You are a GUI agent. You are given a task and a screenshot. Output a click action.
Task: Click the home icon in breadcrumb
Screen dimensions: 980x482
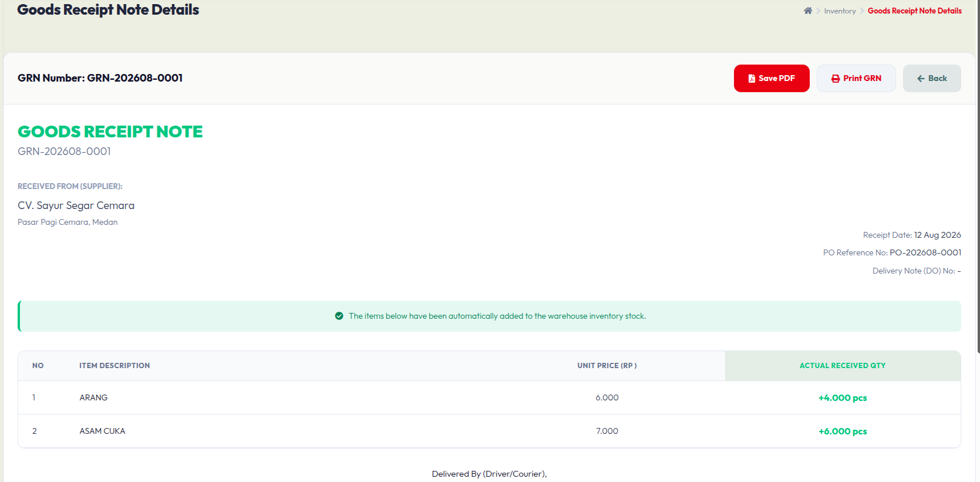(808, 11)
